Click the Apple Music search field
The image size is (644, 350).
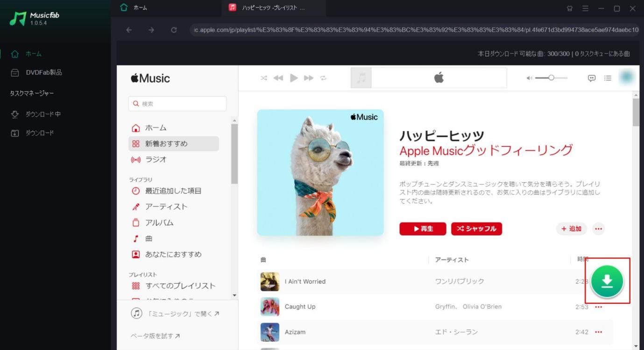tap(177, 104)
